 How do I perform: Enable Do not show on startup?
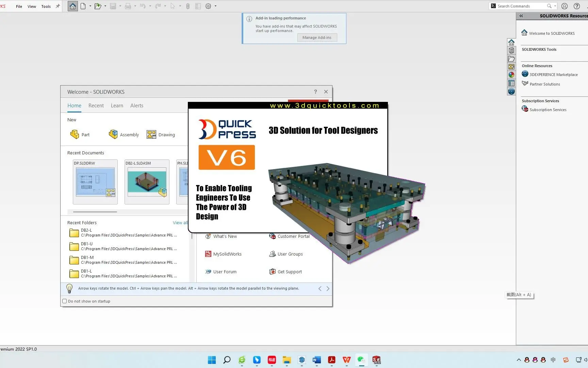tap(65, 301)
